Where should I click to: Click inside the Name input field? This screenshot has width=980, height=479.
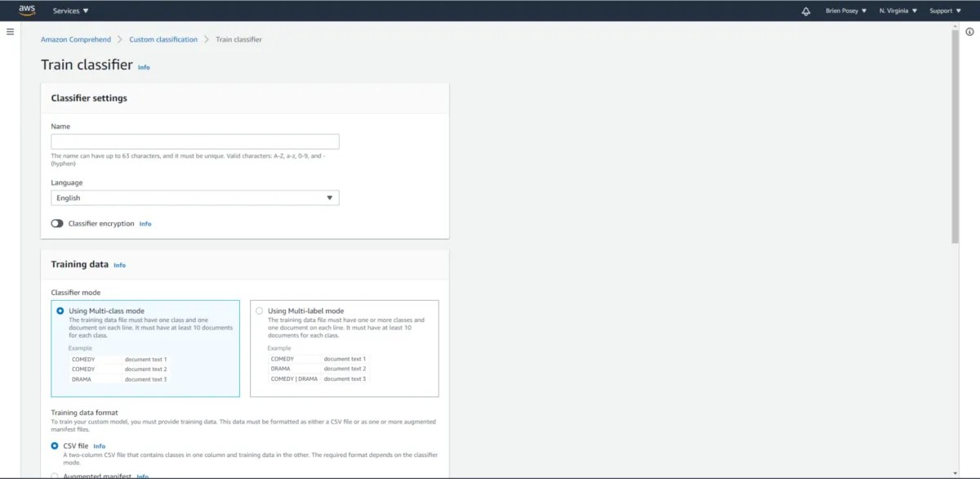[x=195, y=141]
